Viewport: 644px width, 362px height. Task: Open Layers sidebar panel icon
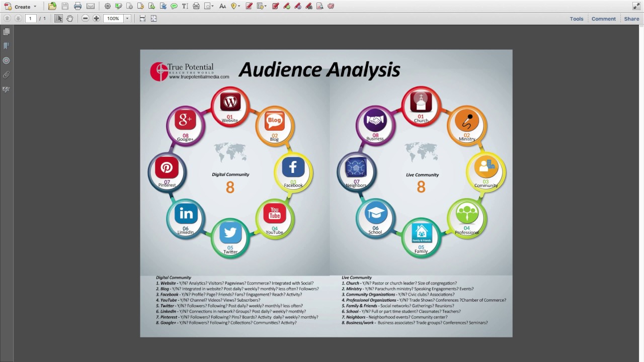coord(6,60)
